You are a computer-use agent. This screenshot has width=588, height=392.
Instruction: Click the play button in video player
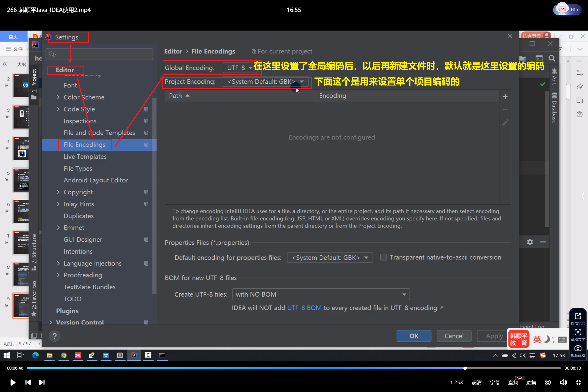click(x=13, y=382)
